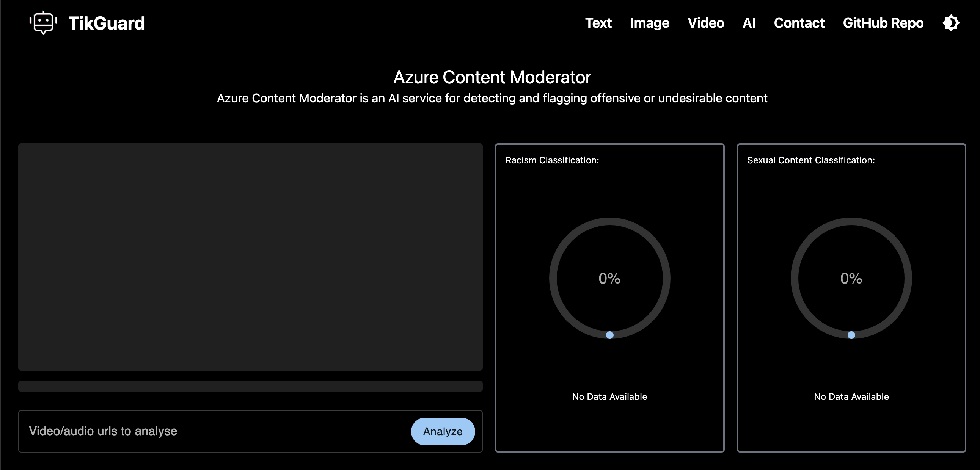Select the Racism Classification card heading
The image size is (980, 470).
(552, 160)
